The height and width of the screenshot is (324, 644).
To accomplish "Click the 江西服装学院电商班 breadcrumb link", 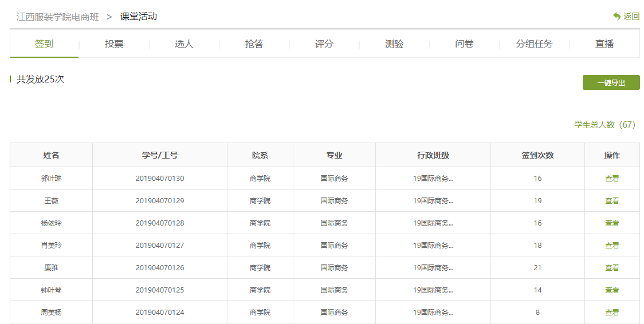I will click(57, 17).
